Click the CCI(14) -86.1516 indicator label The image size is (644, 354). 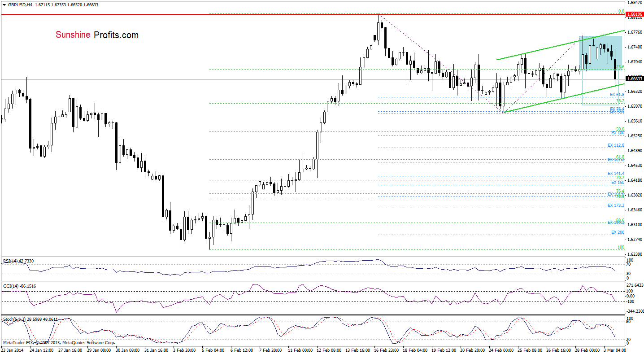tap(20, 285)
